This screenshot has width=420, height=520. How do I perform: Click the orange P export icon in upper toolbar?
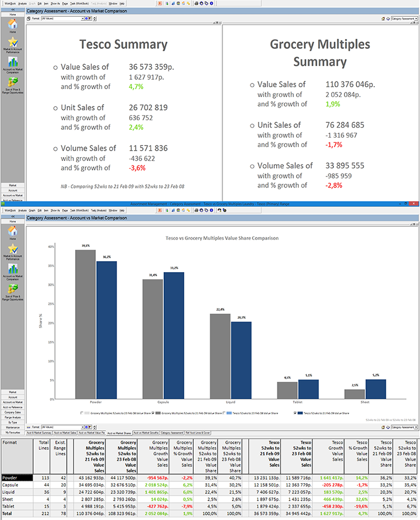160,3
